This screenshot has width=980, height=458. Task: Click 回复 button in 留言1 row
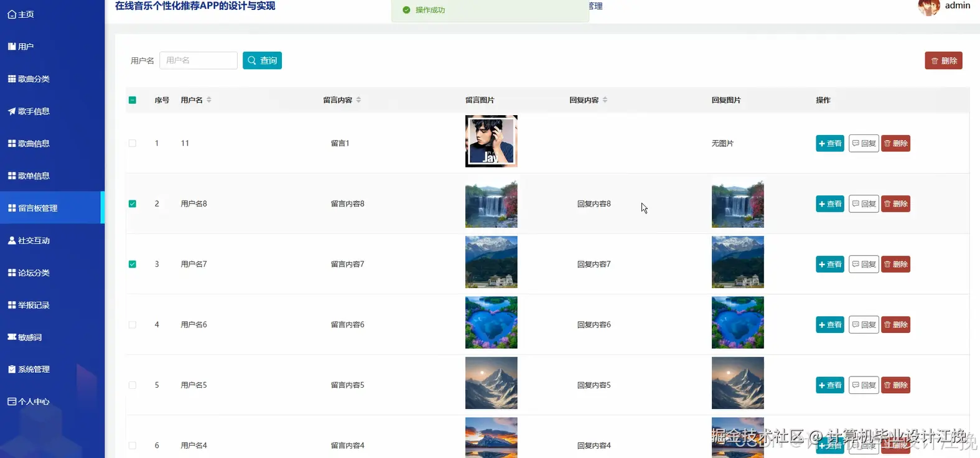point(864,143)
